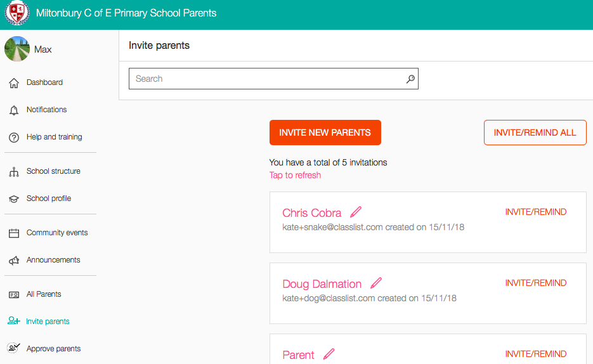Click the Dashboard home icon
This screenshot has width=593, height=364.
coord(14,83)
